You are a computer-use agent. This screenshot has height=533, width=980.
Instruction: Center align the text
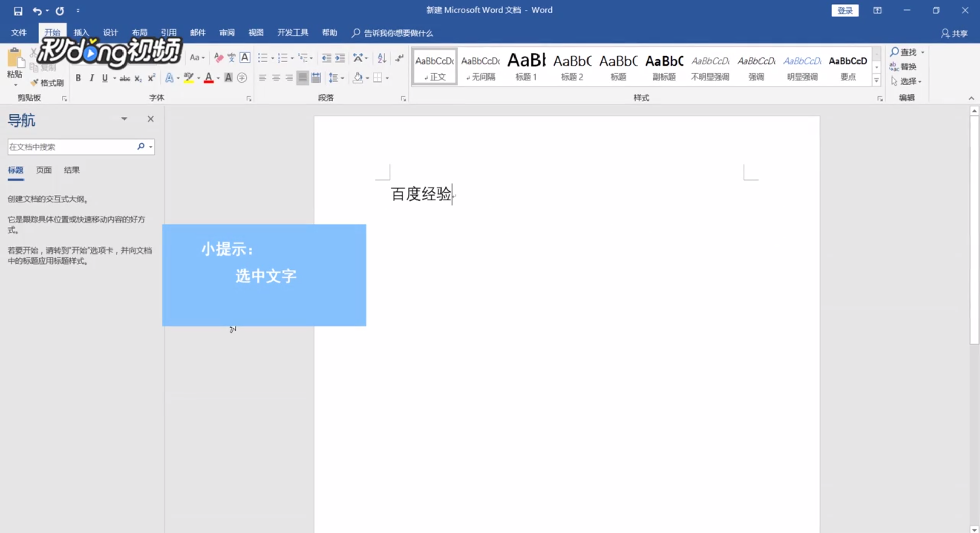pos(276,78)
